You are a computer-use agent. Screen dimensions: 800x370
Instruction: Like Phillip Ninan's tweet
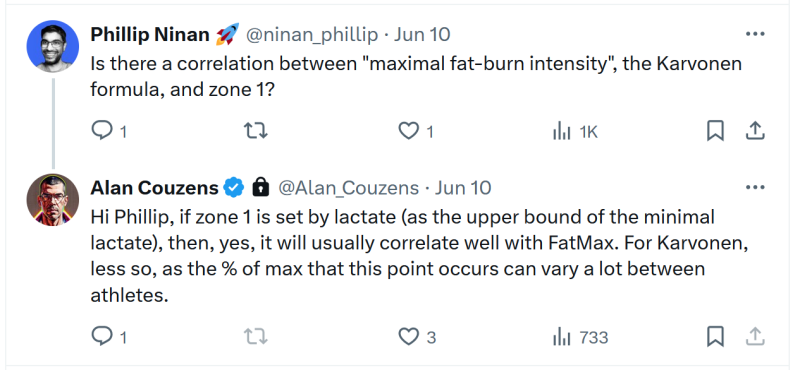pos(416,132)
